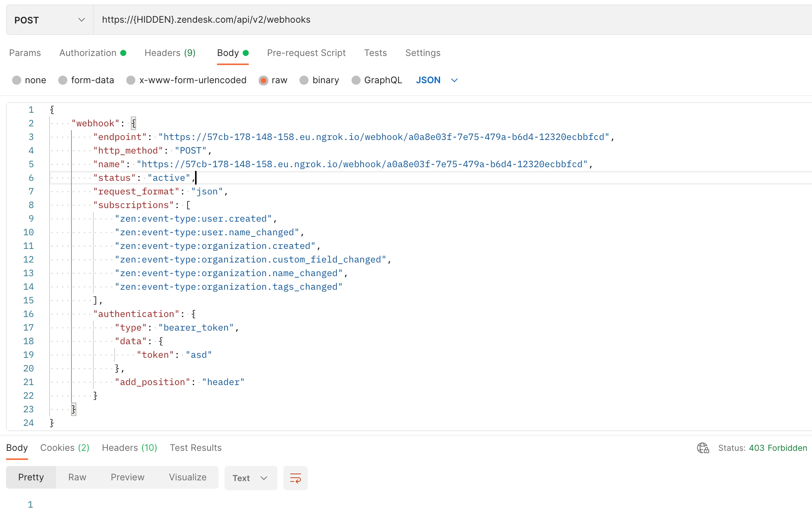Open the request Settings tab
The width and height of the screenshot is (812, 528).
coord(423,53)
